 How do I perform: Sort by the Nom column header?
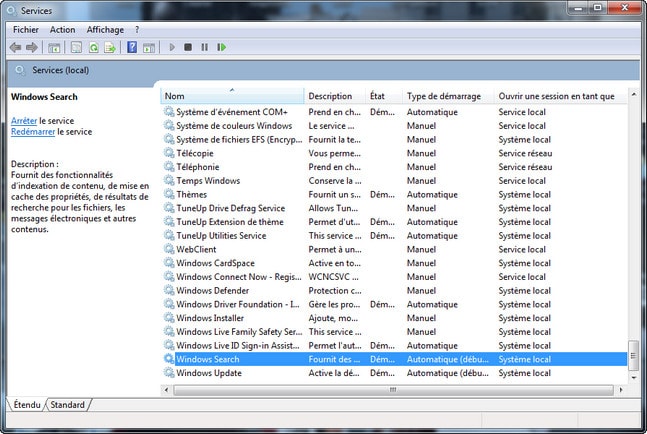(x=232, y=96)
